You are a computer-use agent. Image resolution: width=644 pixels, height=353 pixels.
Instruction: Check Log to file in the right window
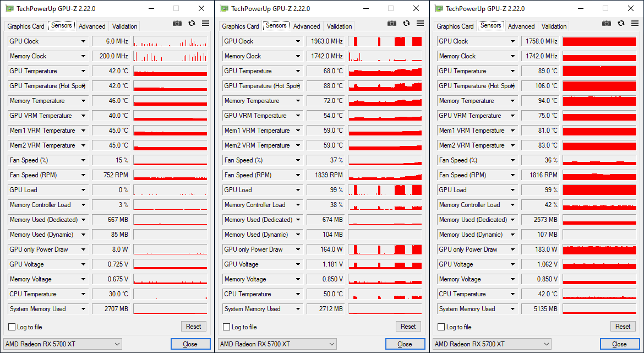pyautogui.click(x=441, y=327)
